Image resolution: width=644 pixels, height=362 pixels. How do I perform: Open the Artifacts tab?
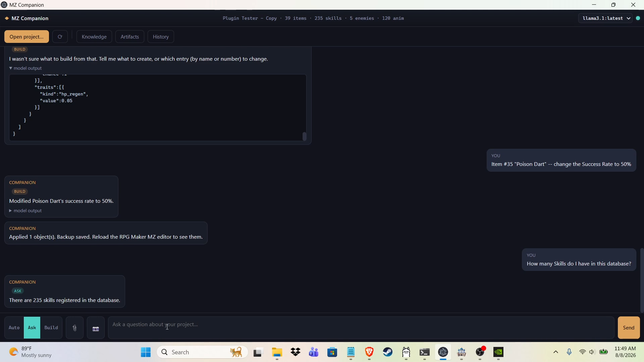(x=130, y=37)
